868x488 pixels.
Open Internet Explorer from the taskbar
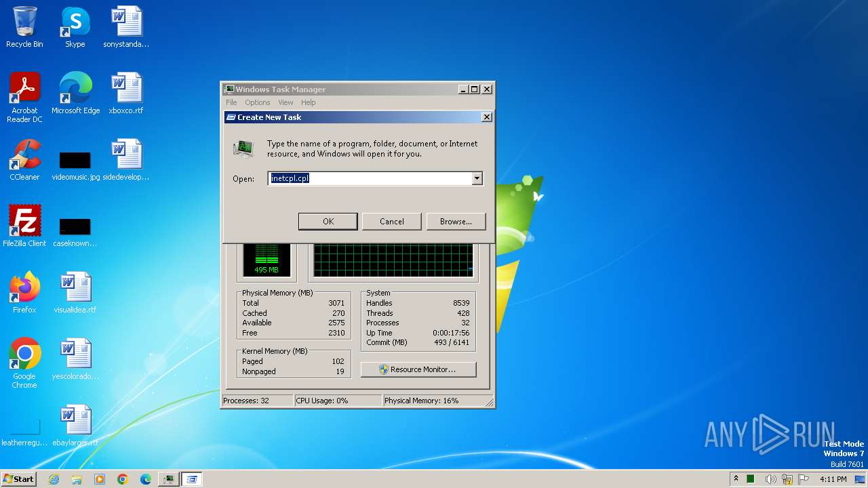(54, 479)
